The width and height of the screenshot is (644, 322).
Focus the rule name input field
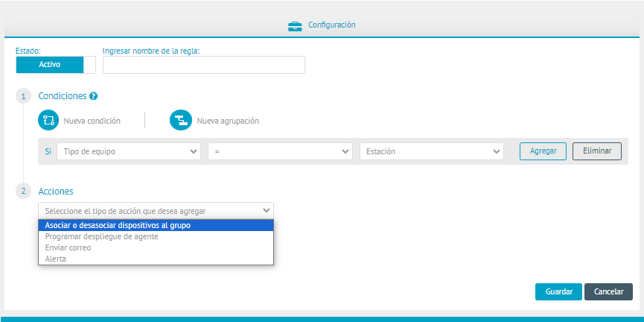pyautogui.click(x=204, y=65)
